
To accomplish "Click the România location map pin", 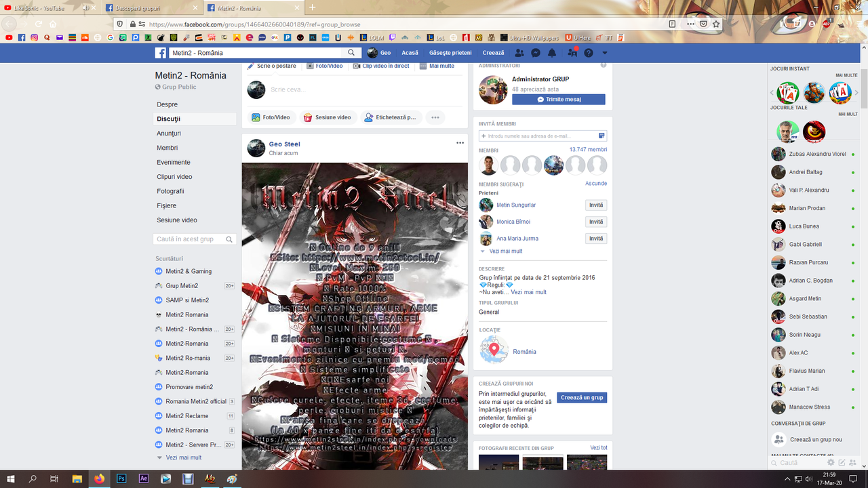I will [494, 350].
